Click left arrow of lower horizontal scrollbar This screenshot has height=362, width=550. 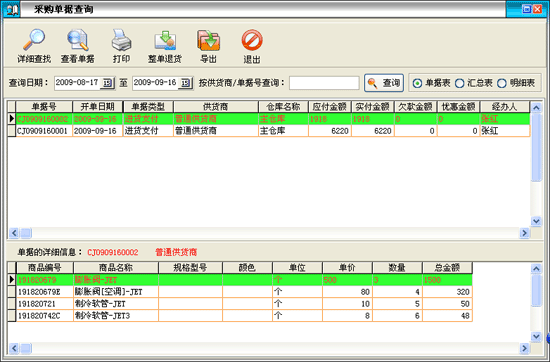click(14, 348)
